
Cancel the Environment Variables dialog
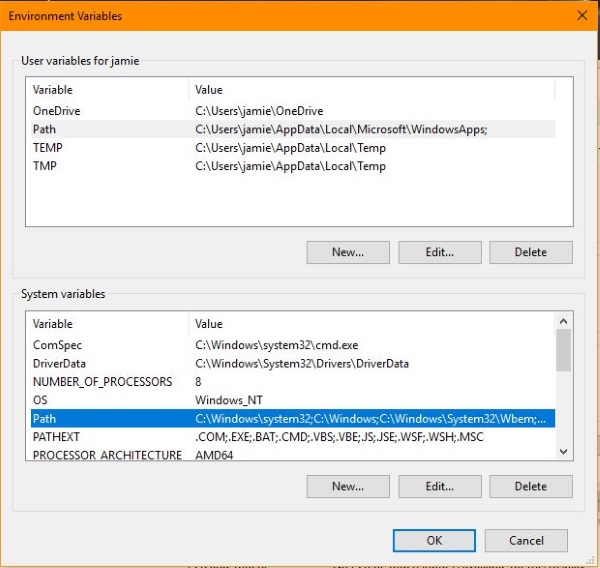click(526, 540)
